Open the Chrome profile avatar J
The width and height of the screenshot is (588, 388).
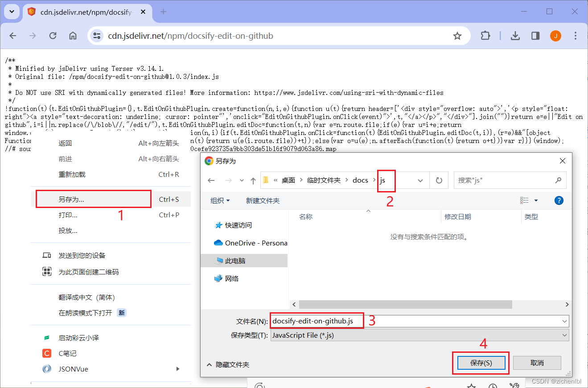[x=555, y=36]
